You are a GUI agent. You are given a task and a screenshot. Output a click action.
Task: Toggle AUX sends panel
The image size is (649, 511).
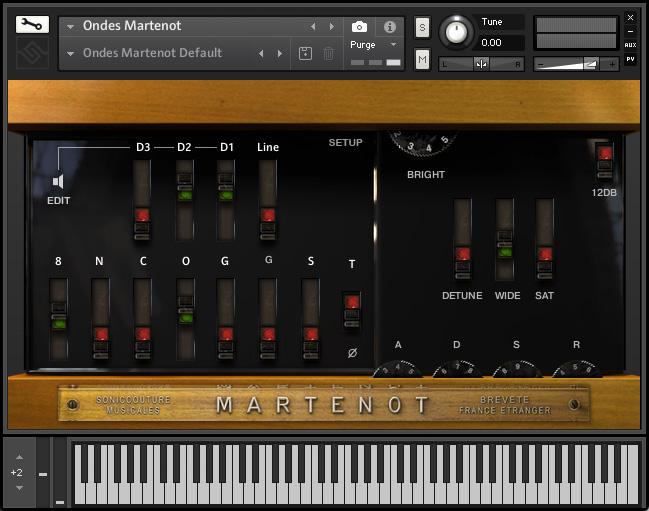[630, 45]
